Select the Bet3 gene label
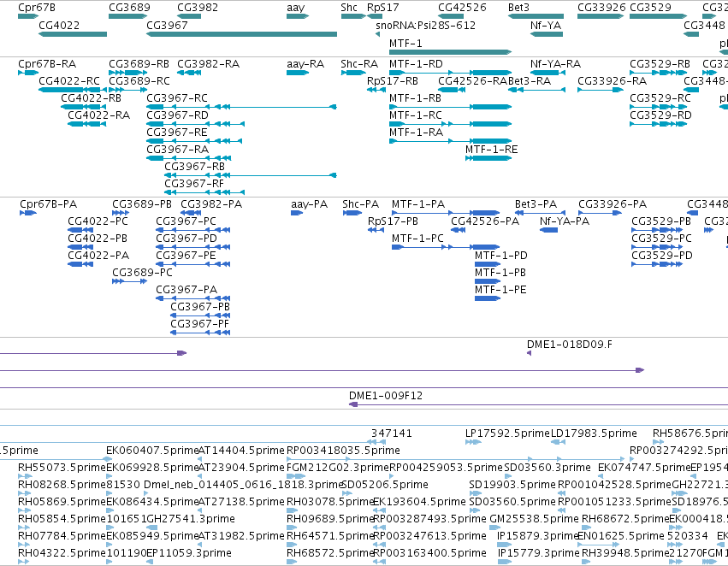 [518, 8]
